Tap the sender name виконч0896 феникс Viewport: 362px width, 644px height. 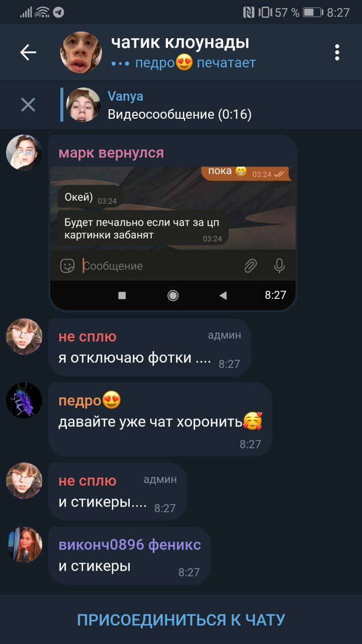[130, 545]
